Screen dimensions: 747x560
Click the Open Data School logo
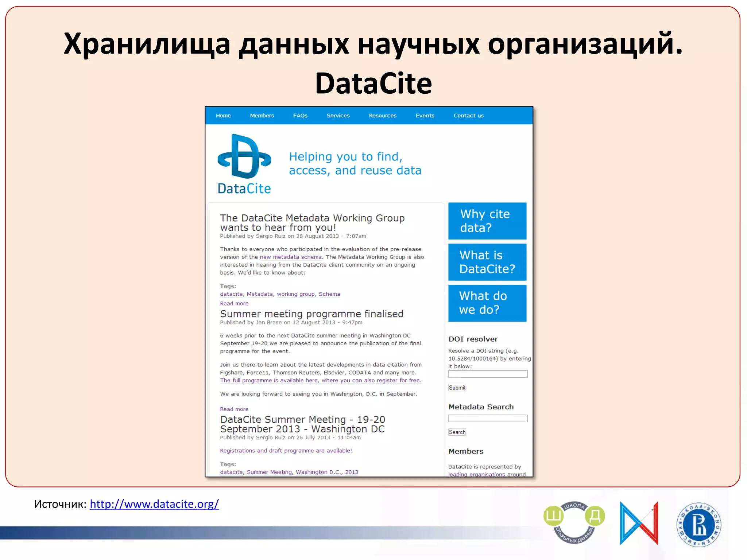tap(574, 522)
